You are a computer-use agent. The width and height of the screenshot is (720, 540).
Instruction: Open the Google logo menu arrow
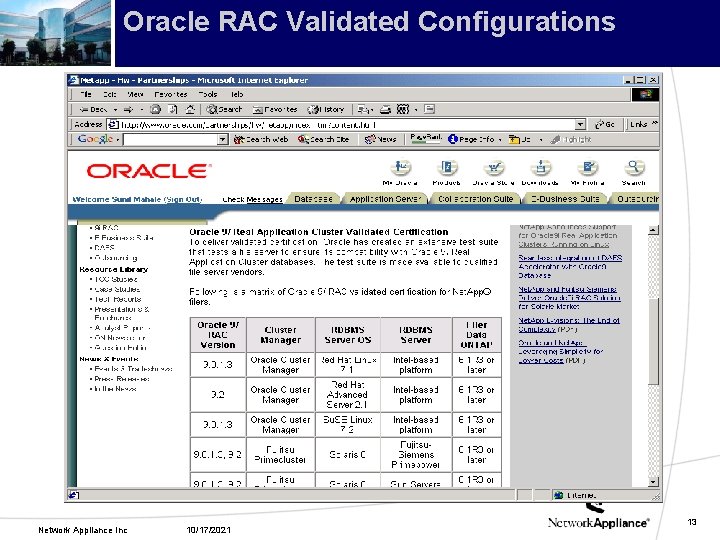pyautogui.click(x=118, y=139)
